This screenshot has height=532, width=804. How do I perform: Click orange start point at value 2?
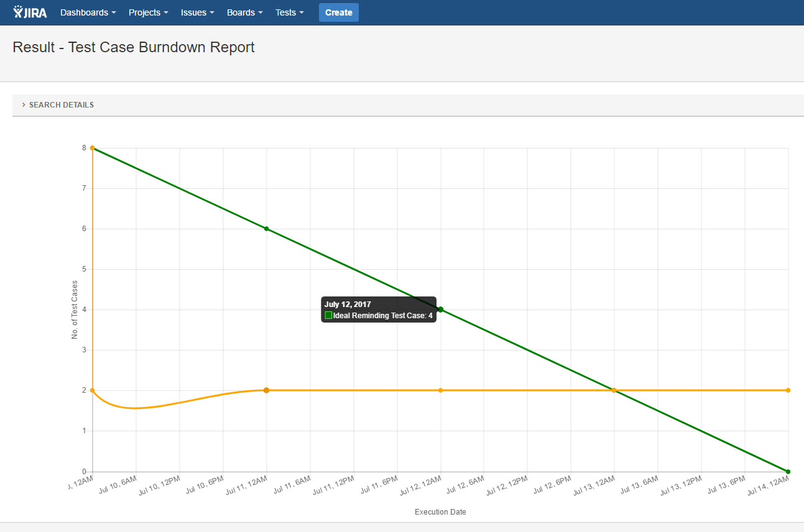pos(93,390)
